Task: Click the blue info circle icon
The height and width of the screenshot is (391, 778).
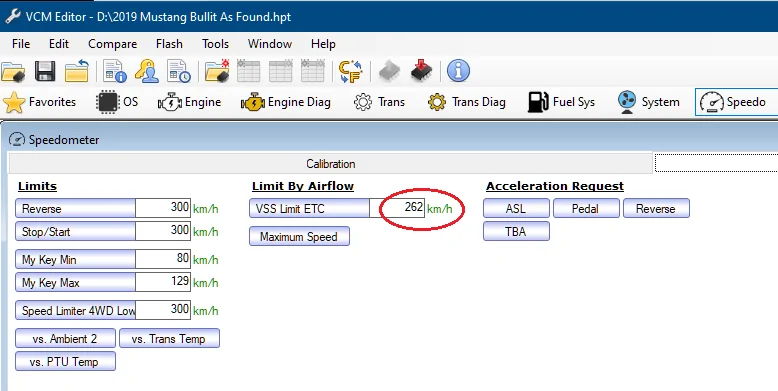Action: point(458,71)
